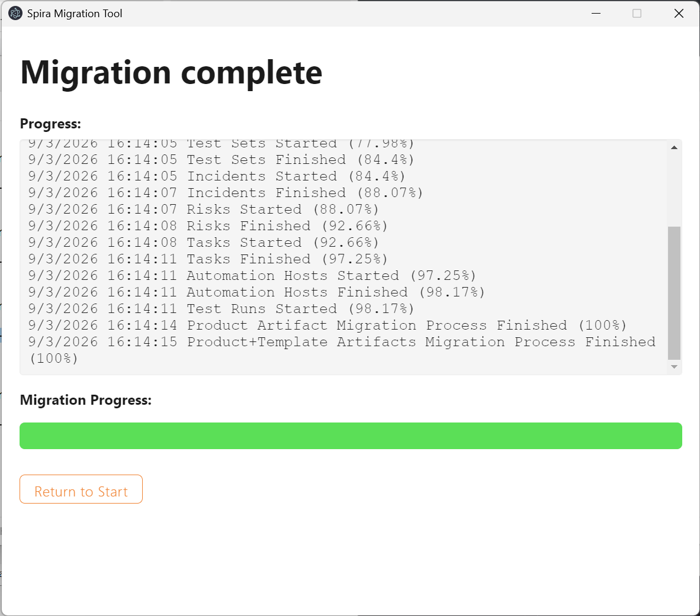The height and width of the screenshot is (616, 700).
Task: Click the progress log scrollbar thumb
Action: 674,292
